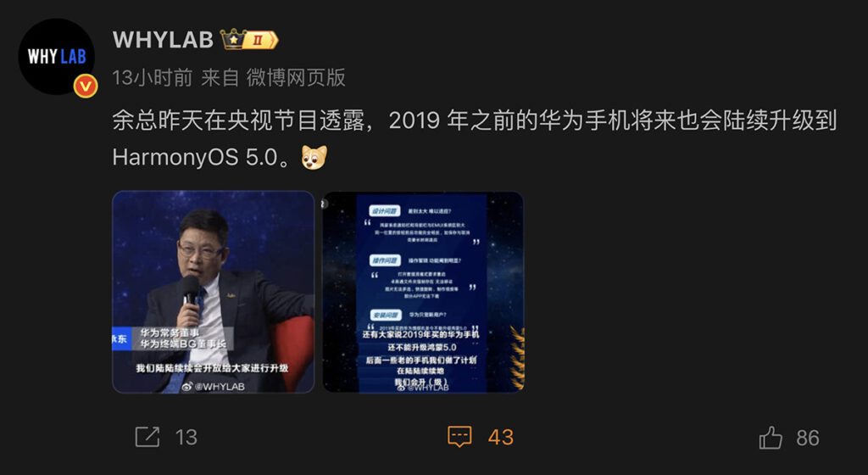
Task: Click the 13小时前 timestamp
Action: click(x=153, y=77)
